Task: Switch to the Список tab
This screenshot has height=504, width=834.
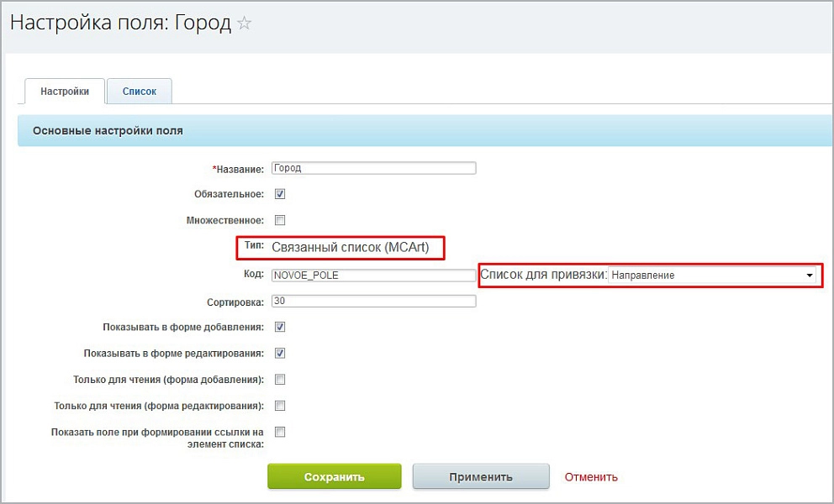Action: pyautogui.click(x=140, y=92)
